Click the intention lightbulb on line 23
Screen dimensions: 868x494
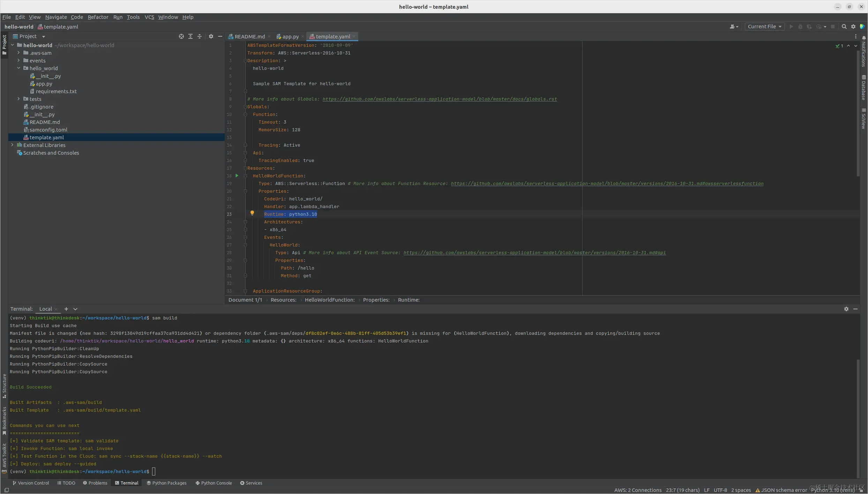point(252,213)
